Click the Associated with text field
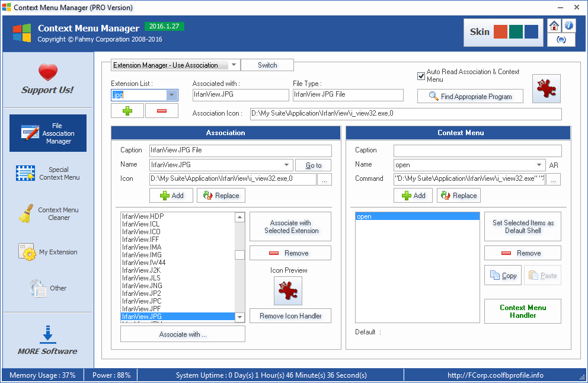The height and width of the screenshot is (383, 588). pyautogui.click(x=241, y=94)
